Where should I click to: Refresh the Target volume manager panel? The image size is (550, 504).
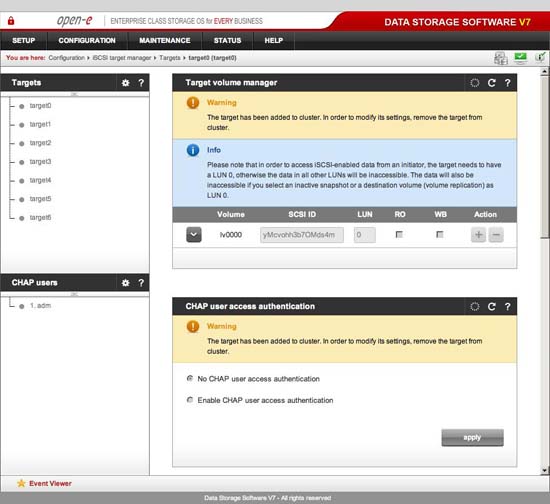pos(491,83)
